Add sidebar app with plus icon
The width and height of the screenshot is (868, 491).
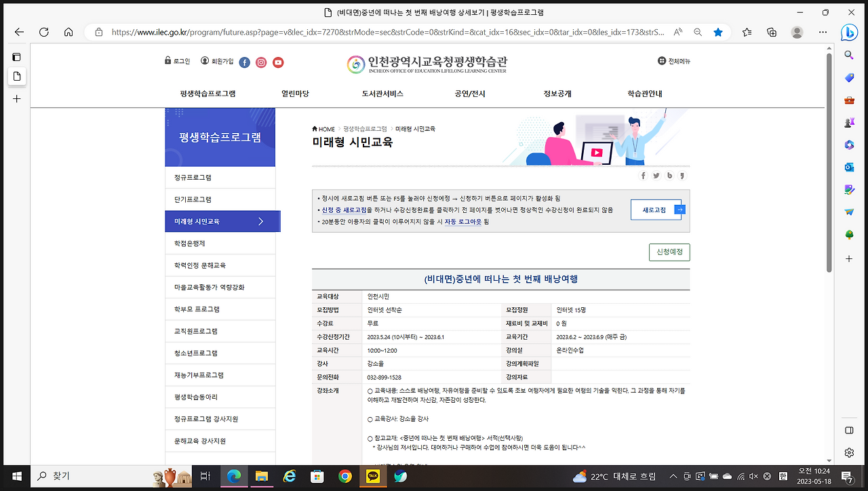click(849, 259)
